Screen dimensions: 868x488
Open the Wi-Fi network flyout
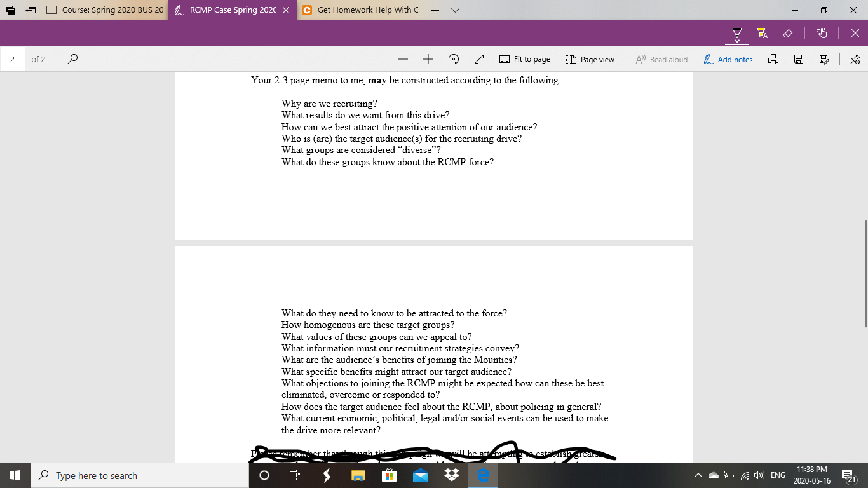point(743,475)
